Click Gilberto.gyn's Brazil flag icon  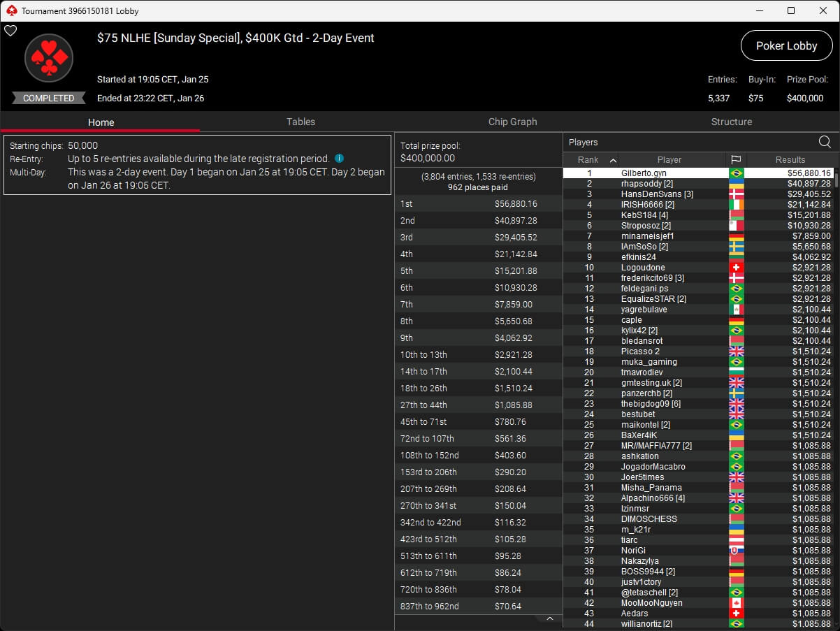tap(736, 173)
